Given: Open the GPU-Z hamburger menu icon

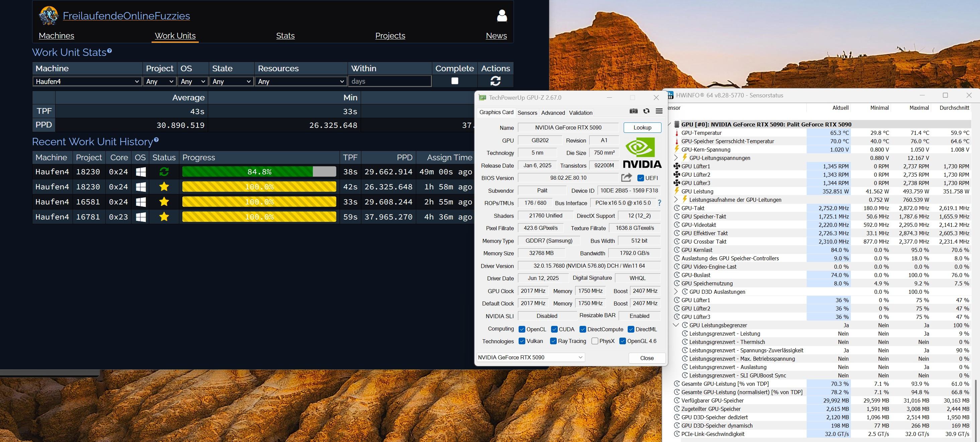Looking at the screenshot, I should 659,111.
